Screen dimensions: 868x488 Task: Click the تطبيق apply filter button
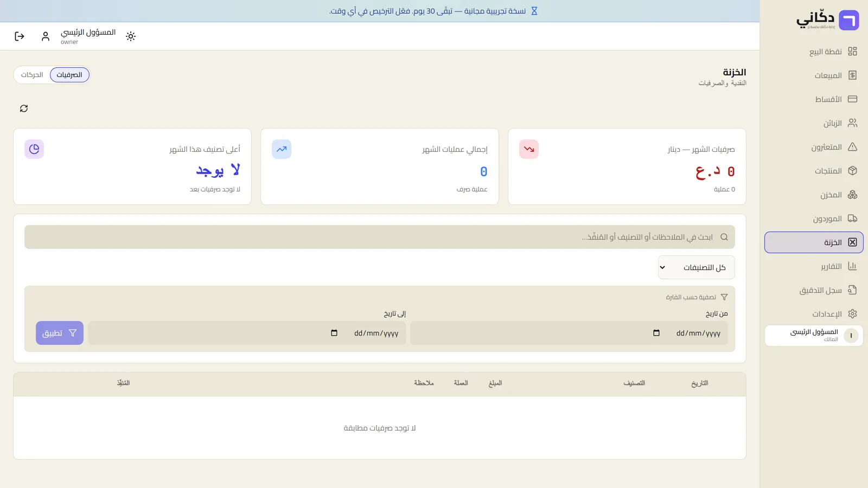coord(60,333)
